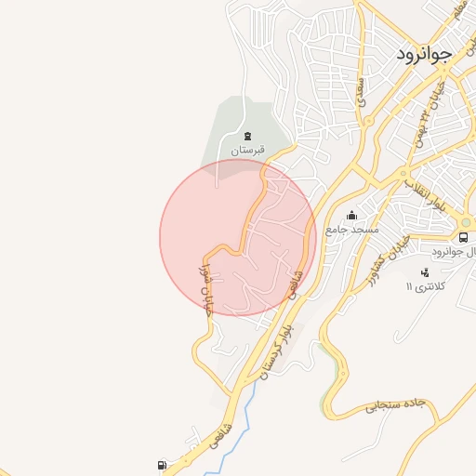The height and width of the screenshot is (476, 476).
Task: Click the قبرستان cemetery label
Action: (x=247, y=151)
